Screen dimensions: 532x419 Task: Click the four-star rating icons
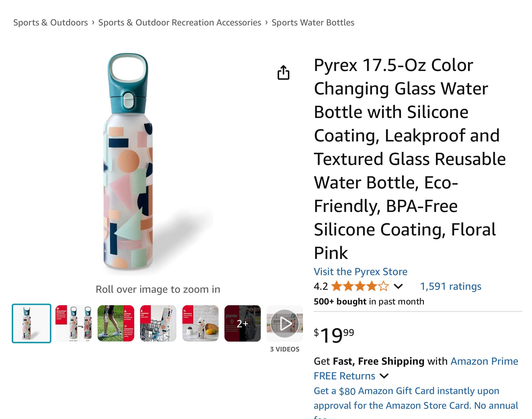(x=359, y=286)
